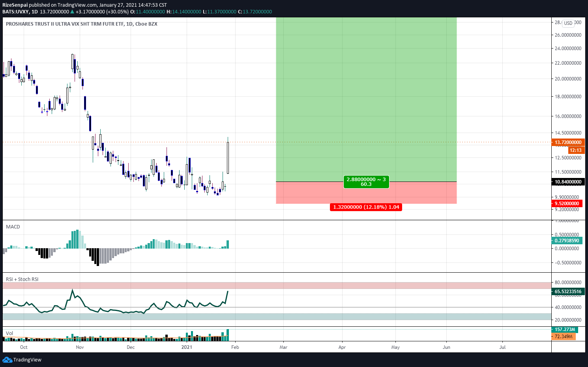This screenshot has width=588, height=367.
Task: Click the Nov label on time axis
Action: 80,347
